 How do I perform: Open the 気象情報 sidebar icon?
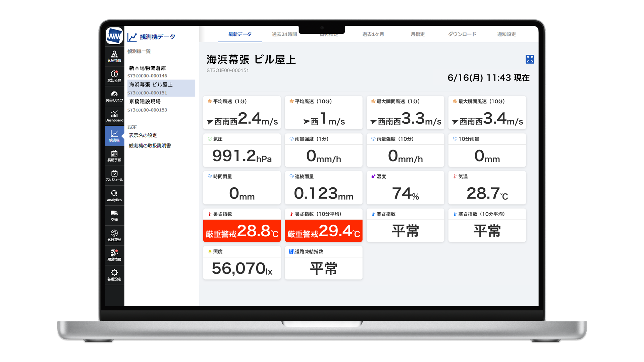click(114, 56)
